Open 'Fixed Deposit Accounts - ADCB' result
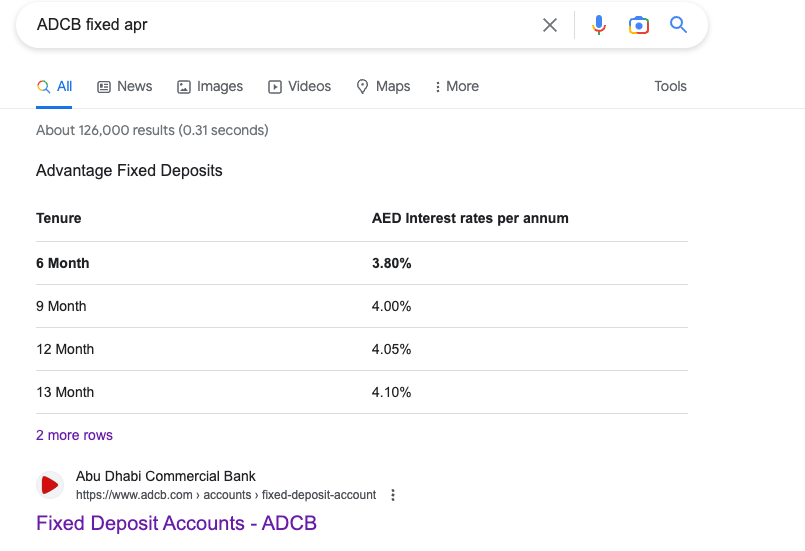This screenshot has height=551, width=805. click(x=176, y=523)
